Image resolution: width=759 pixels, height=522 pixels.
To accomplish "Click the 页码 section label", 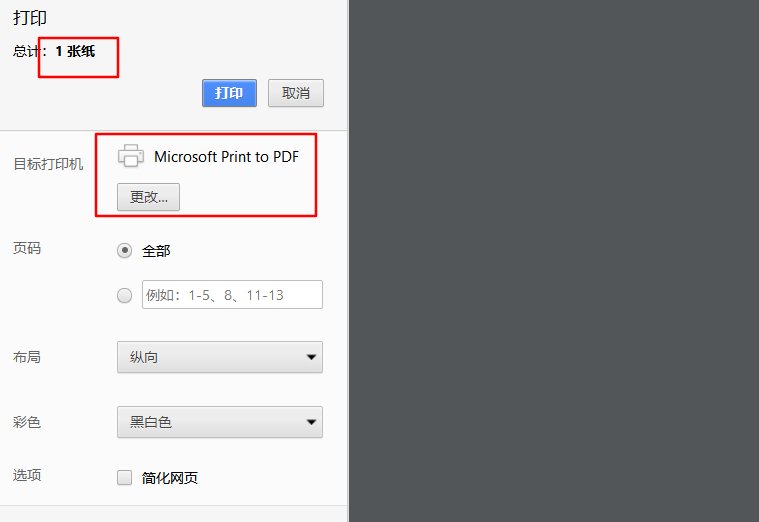I will click(x=27, y=248).
